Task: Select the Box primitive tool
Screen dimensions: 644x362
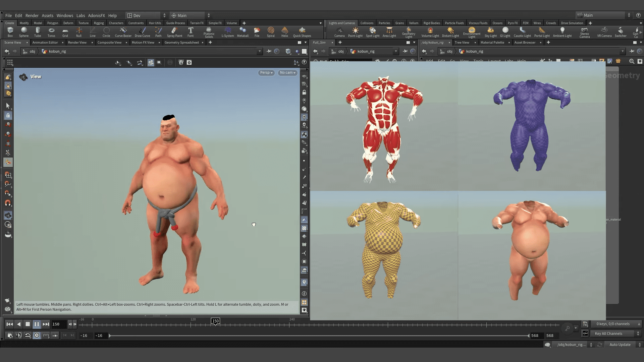Action: click(10, 32)
